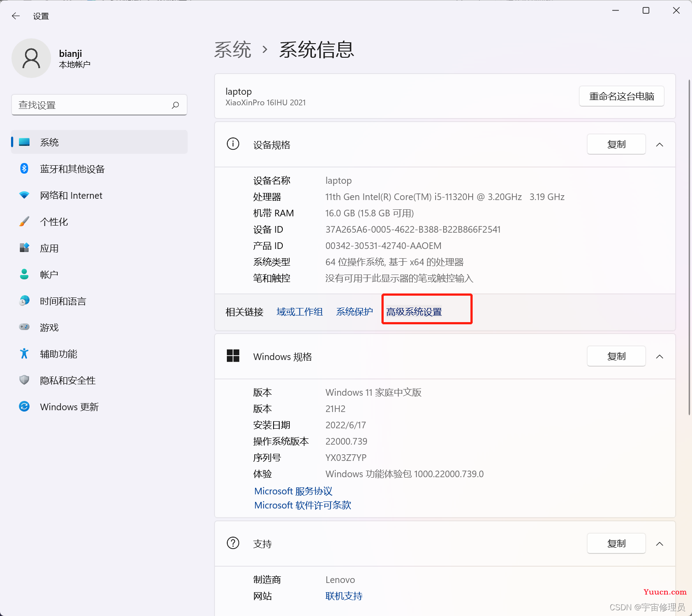Screen dimensions: 692x616
Task: Select 帐户 in the sidebar
Action: 99,275
